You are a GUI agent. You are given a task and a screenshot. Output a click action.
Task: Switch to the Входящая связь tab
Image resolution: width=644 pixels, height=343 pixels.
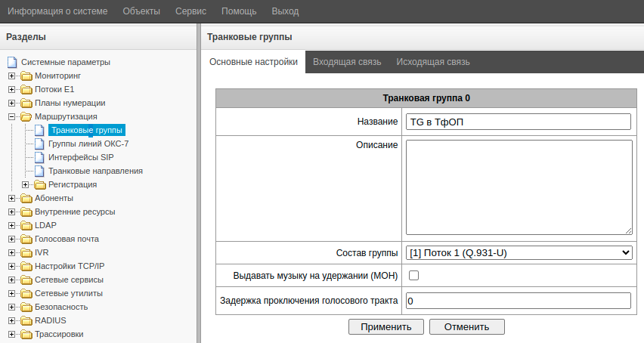coord(346,62)
